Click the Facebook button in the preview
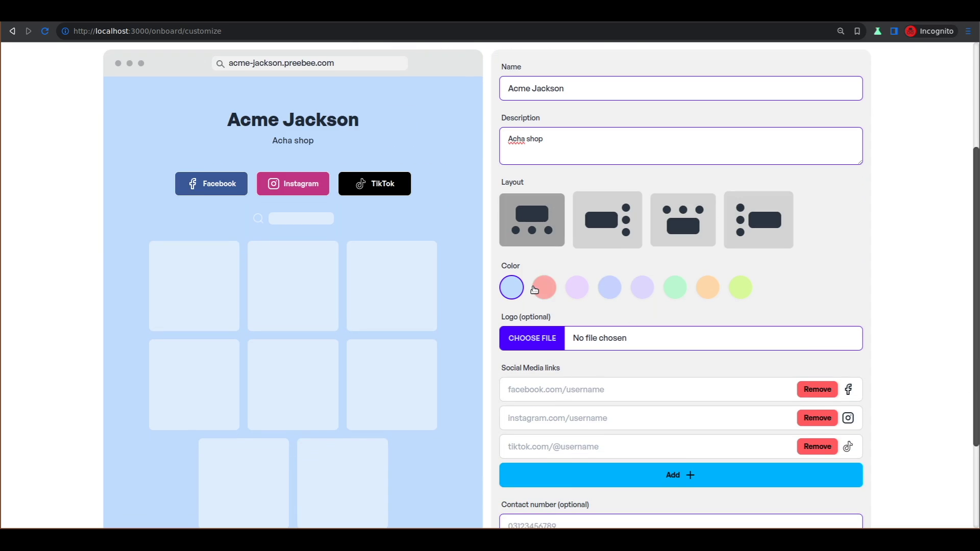Image resolution: width=980 pixels, height=551 pixels. pyautogui.click(x=211, y=184)
